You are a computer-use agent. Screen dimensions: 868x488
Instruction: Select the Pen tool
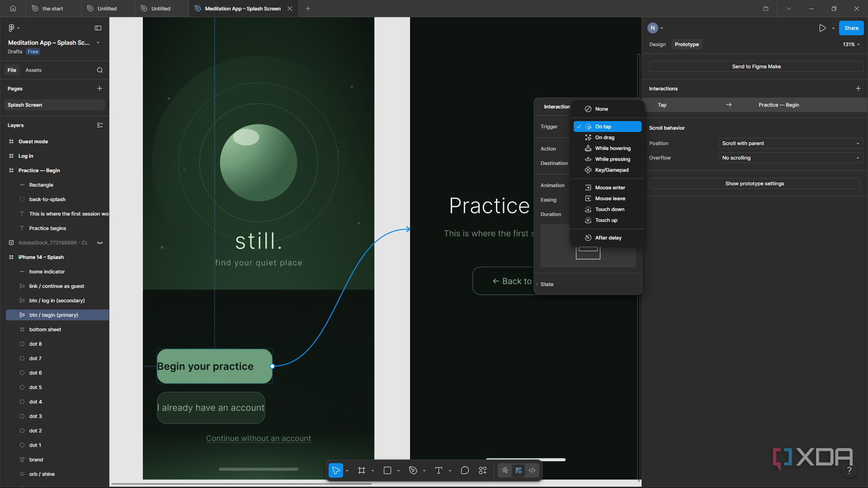[413, 470]
